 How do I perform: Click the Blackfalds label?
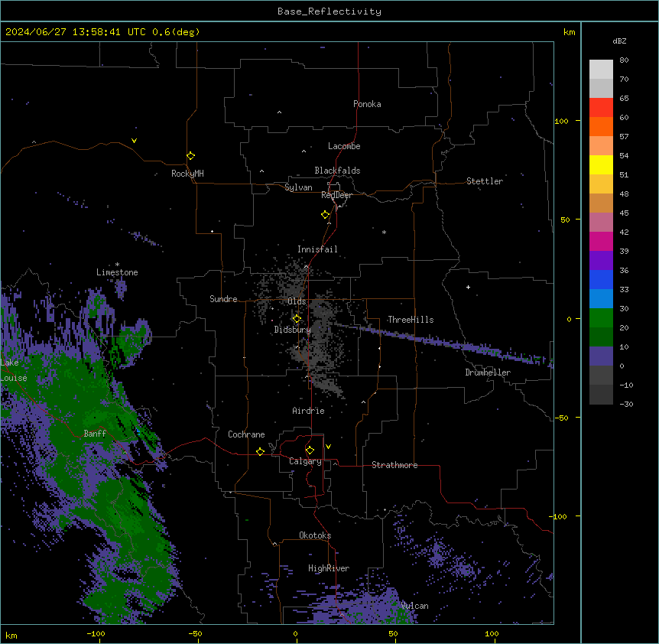click(x=337, y=171)
